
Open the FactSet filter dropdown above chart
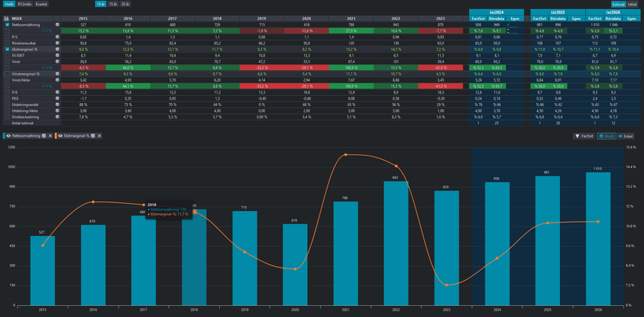coord(584,136)
